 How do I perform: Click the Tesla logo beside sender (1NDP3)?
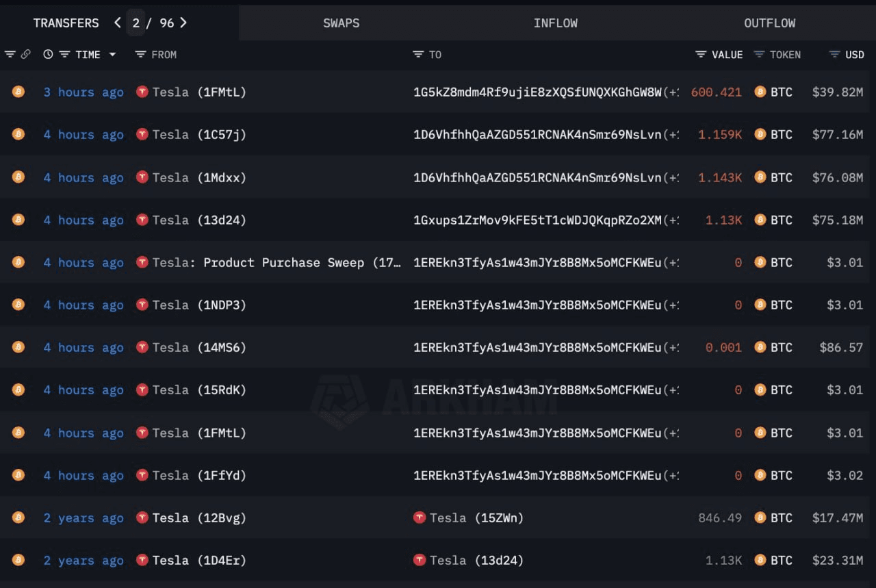[142, 305]
